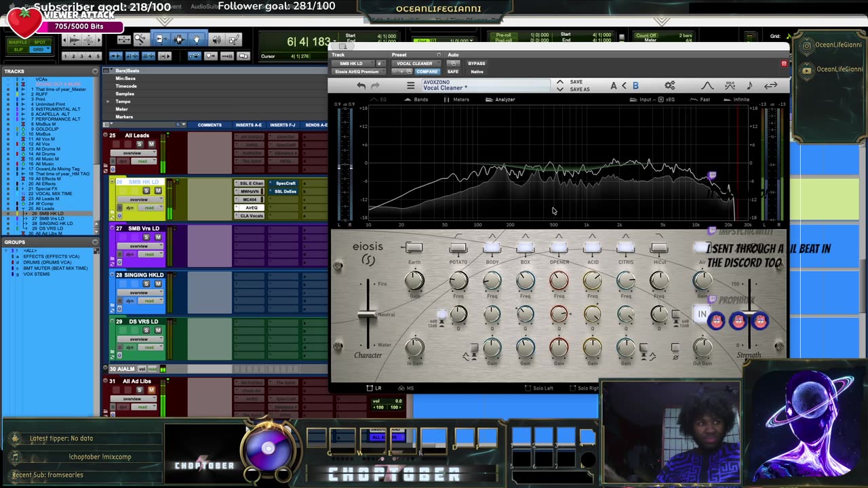Click the close button on plugin window
The height and width of the screenshot is (488, 868).
pyautogui.click(x=784, y=64)
